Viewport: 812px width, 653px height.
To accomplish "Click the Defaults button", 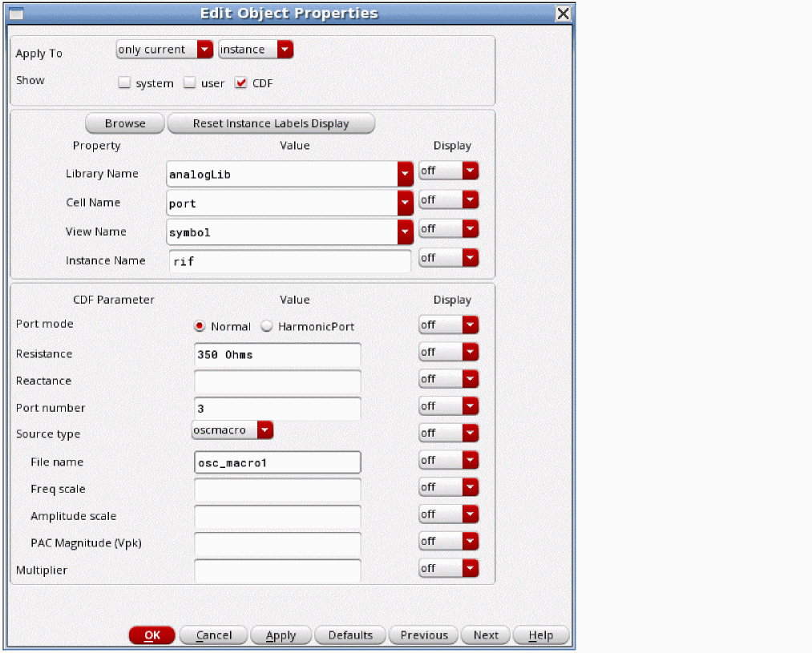I will [350, 635].
